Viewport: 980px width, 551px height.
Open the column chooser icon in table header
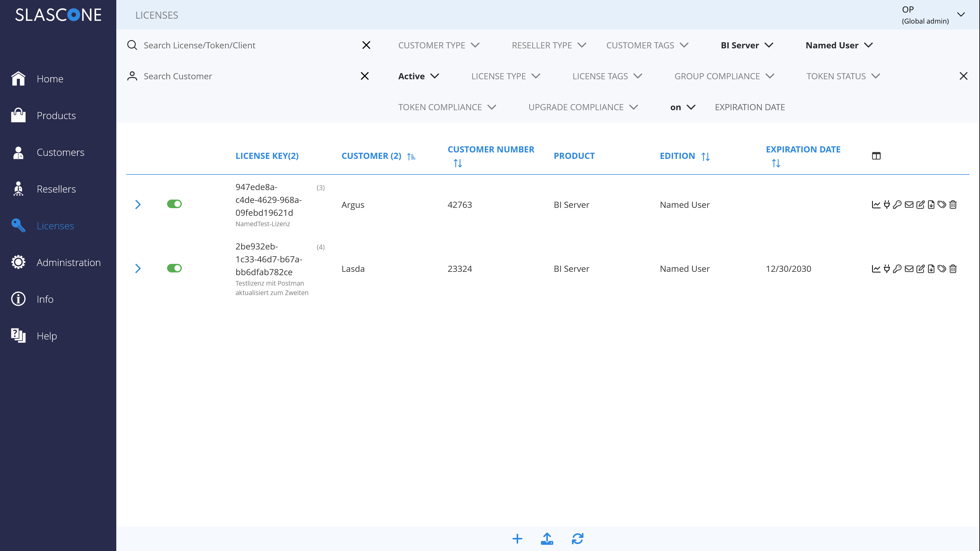point(876,156)
